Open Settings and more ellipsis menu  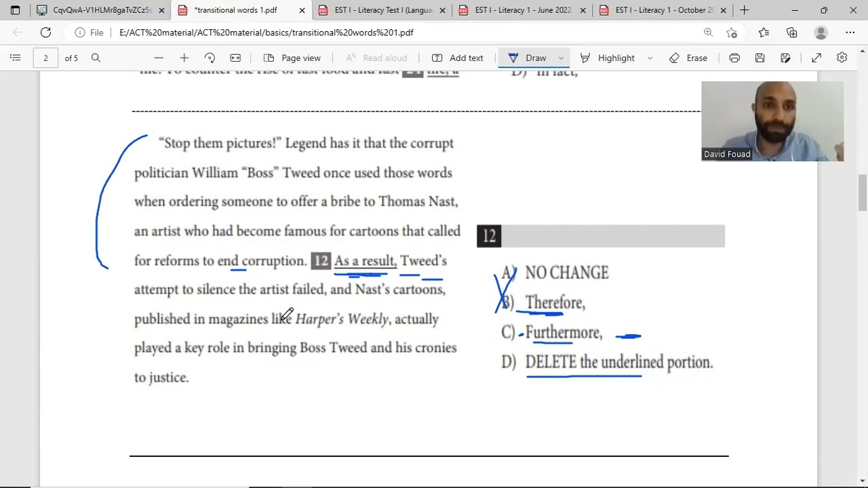point(850,33)
